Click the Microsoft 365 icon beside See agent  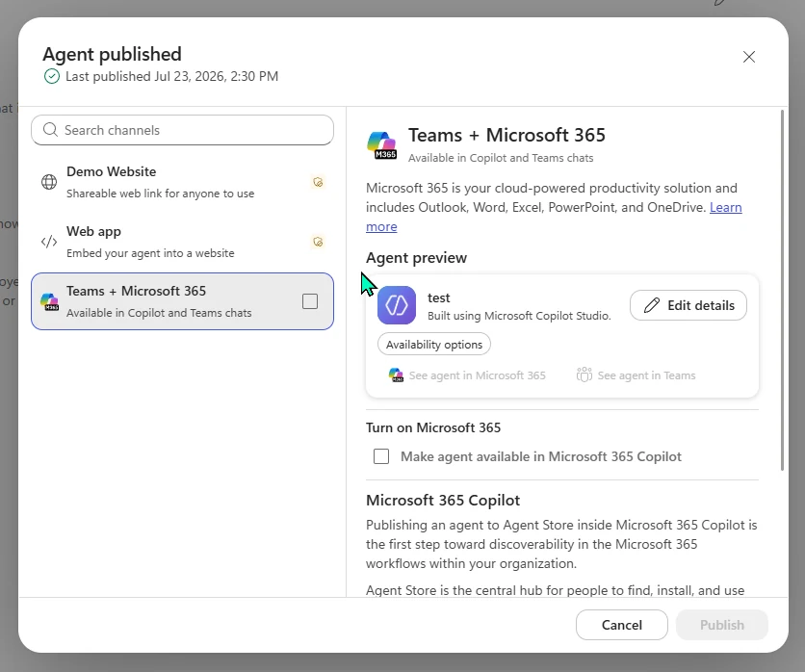pyautogui.click(x=396, y=375)
